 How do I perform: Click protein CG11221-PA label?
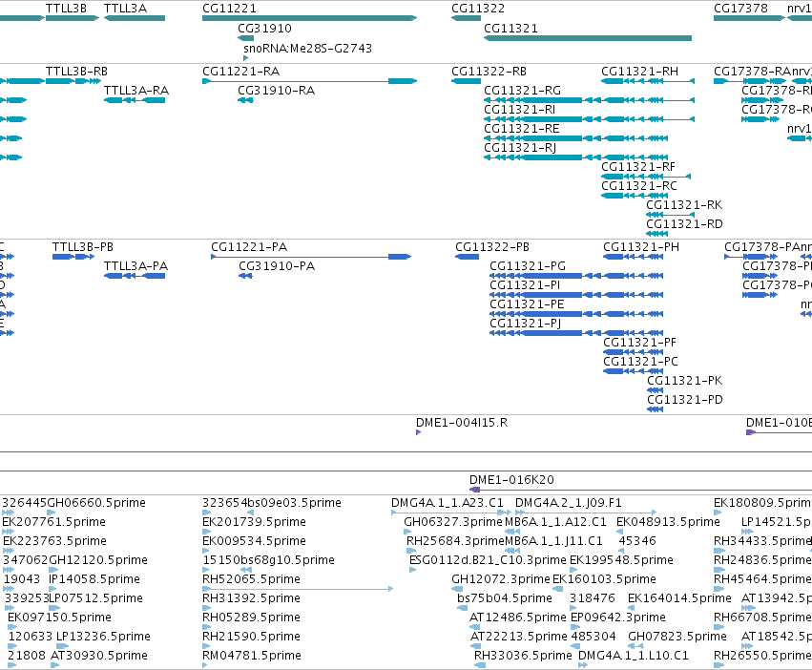click(x=249, y=247)
